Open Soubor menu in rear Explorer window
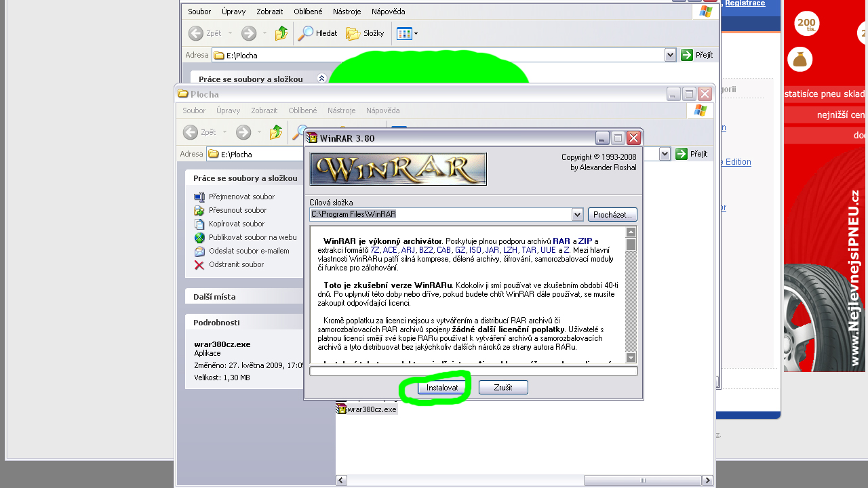Viewport: 868px width, 488px height. coord(199,12)
